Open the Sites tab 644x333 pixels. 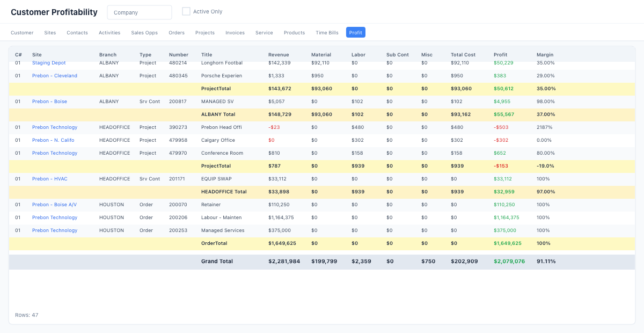tap(50, 33)
